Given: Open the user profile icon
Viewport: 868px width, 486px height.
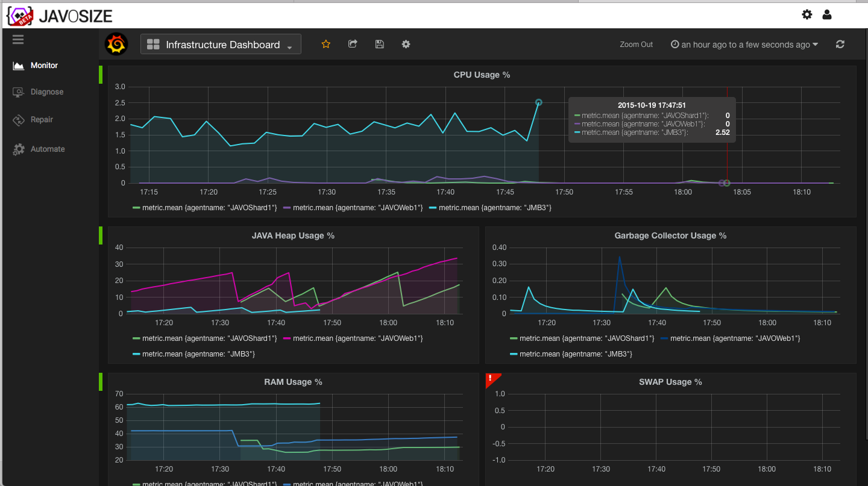Looking at the screenshot, I should [827, 14].
